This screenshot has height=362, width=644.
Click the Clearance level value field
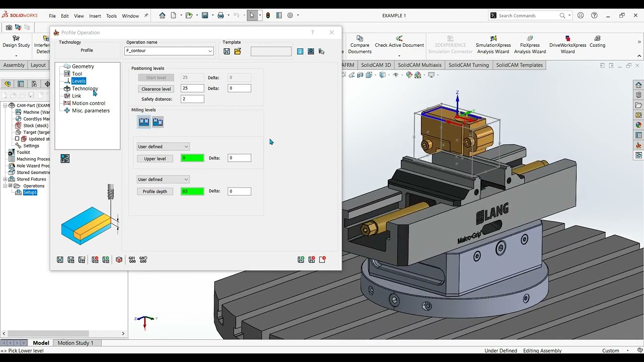click(x=192, y=88)
